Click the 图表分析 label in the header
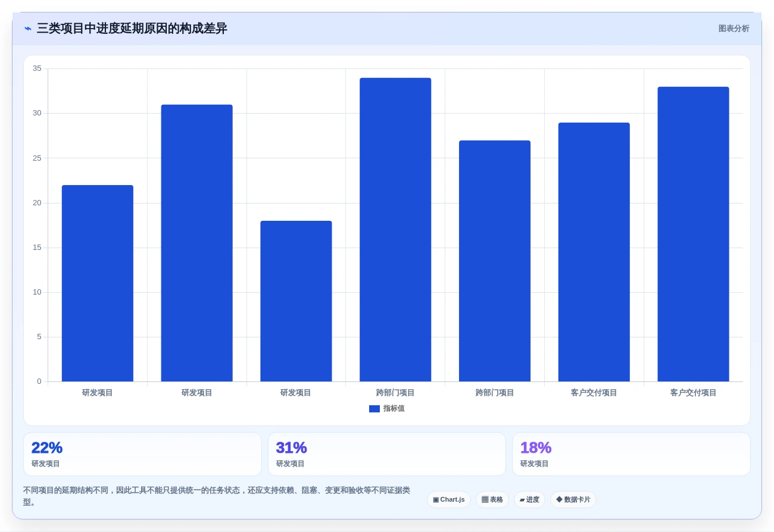This screenshot has height=532, width=774. [x=734, y=29]
